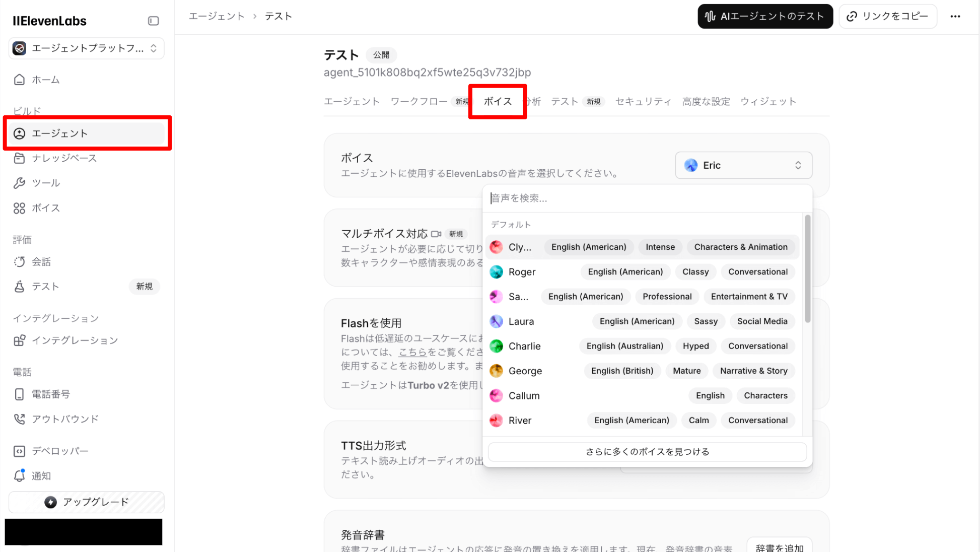Screen dimensions: 980x552
Task: Open the エージェントプラットフォーム workspace switcher
Action: (x=87, y=48)
